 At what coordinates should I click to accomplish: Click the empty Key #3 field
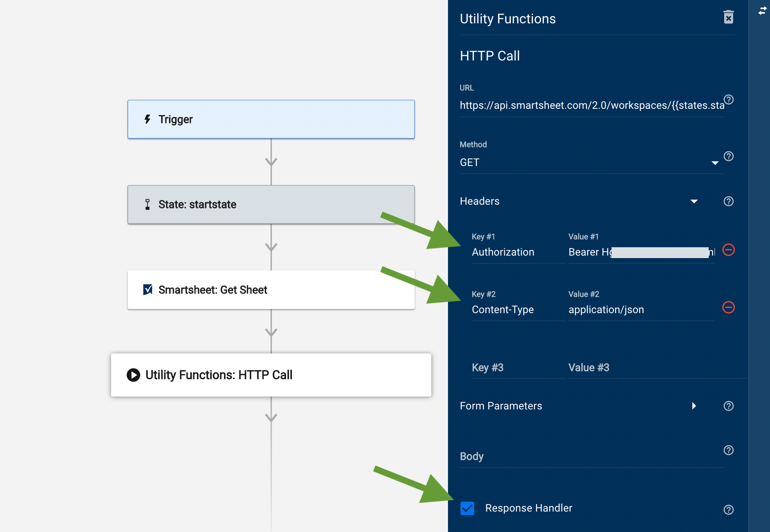coord(518,368)
